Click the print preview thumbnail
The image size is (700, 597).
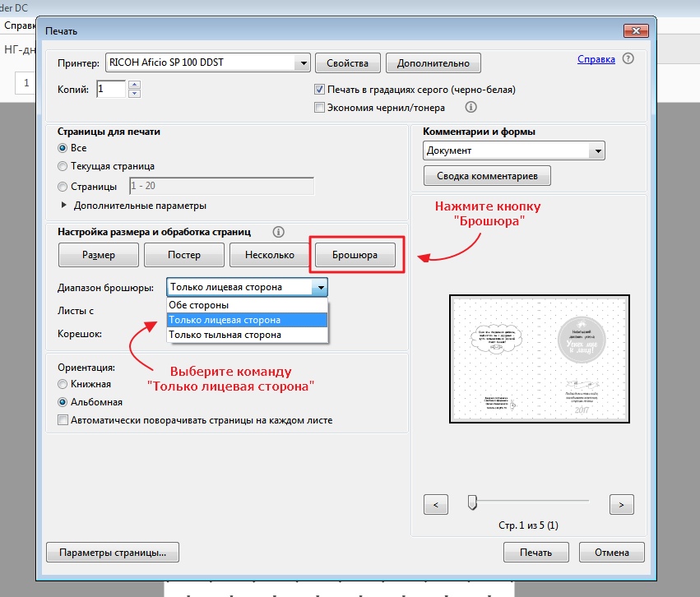tap(540, 359)
